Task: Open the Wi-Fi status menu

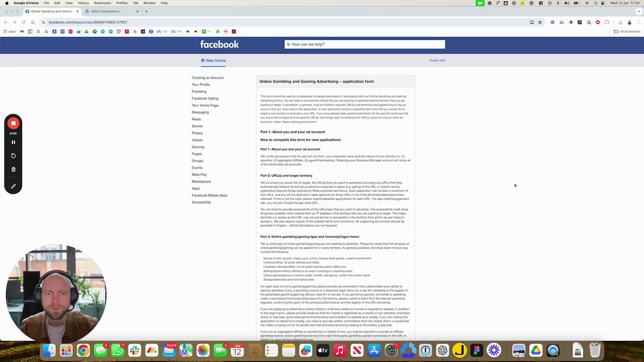Action: click(x=587, y=3)
